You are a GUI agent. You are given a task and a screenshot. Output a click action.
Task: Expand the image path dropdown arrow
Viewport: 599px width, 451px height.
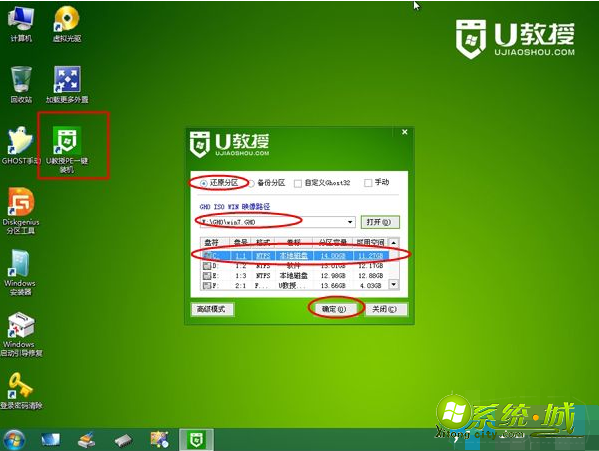tap(350, 222)
